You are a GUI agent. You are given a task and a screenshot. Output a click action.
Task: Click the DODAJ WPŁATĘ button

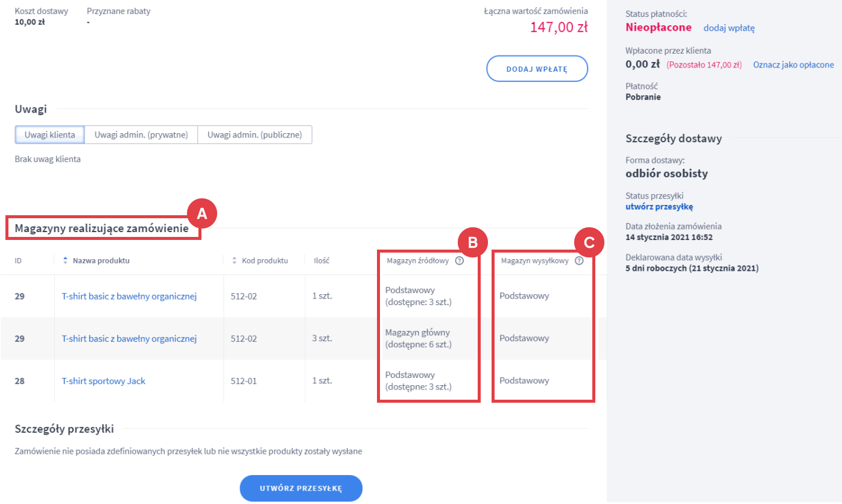(x=536, y=69)
